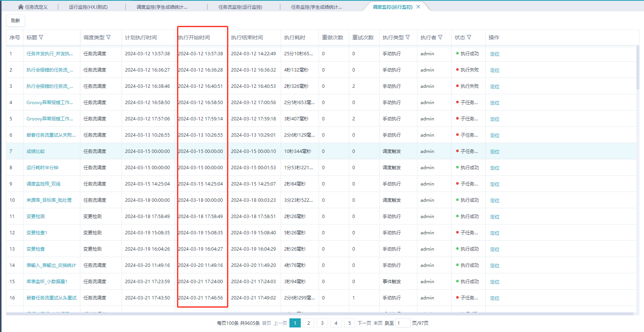Open the 成绩比较 task link

click(36, 151)
